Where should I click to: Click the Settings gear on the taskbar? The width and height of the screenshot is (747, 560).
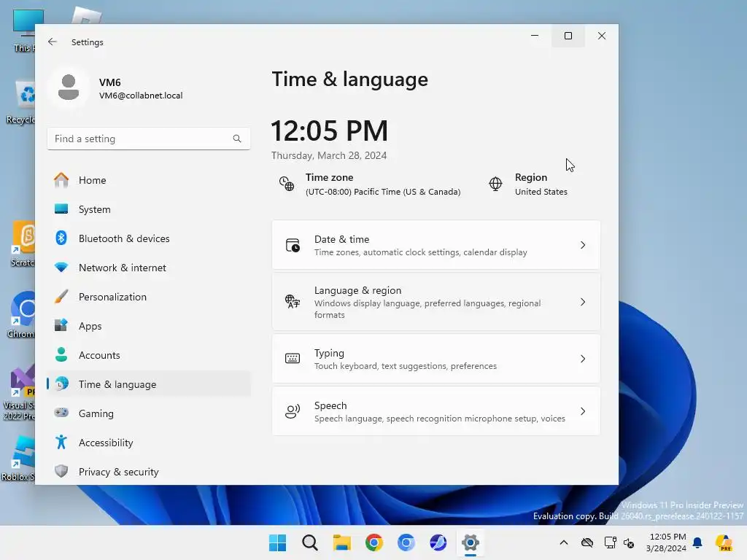point(471,542)
